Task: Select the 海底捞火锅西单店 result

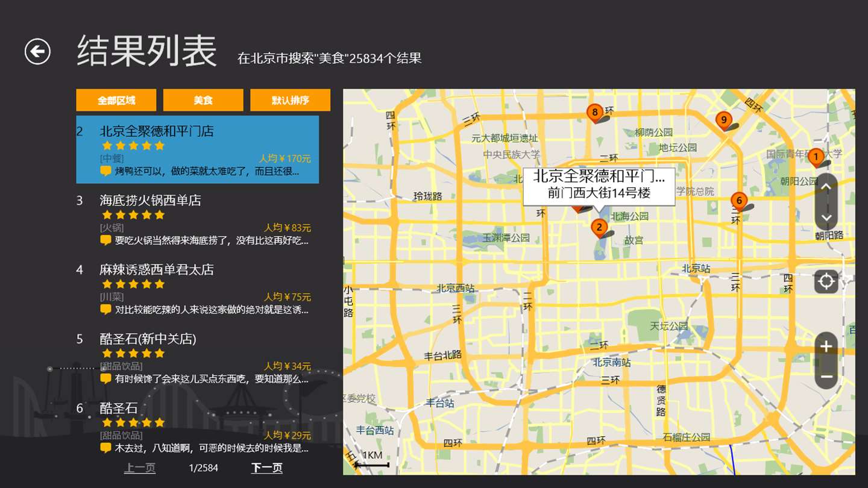Action: click(197, 219)
